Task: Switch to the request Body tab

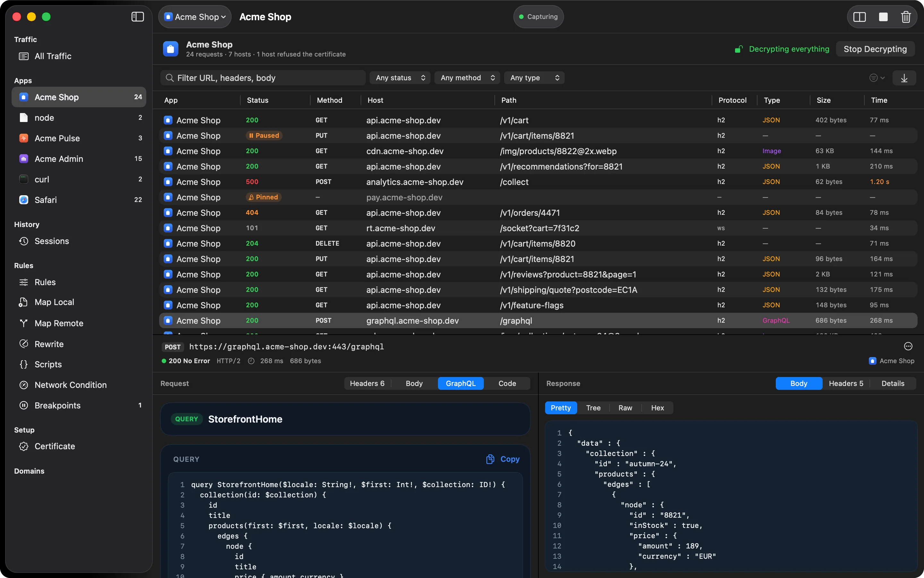Action: (x=414, y=383)
